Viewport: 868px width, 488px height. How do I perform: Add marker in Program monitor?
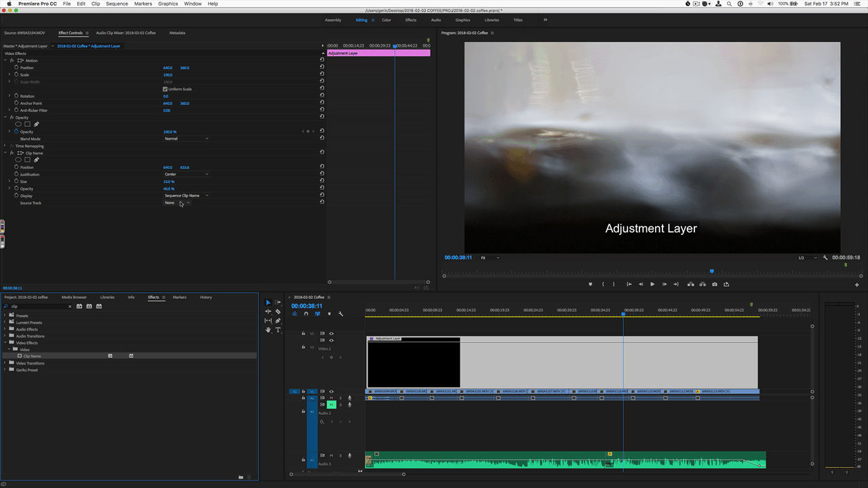[x=591, y=284]
